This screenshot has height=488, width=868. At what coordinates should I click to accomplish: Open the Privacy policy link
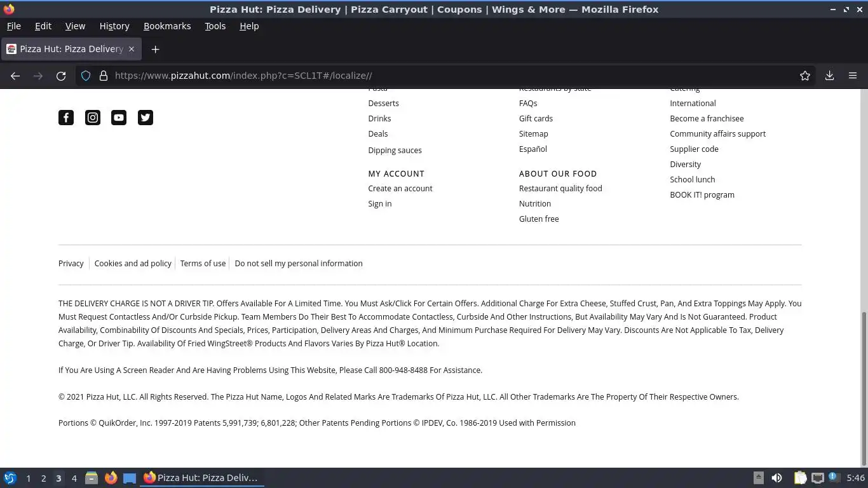click(71, 264)
